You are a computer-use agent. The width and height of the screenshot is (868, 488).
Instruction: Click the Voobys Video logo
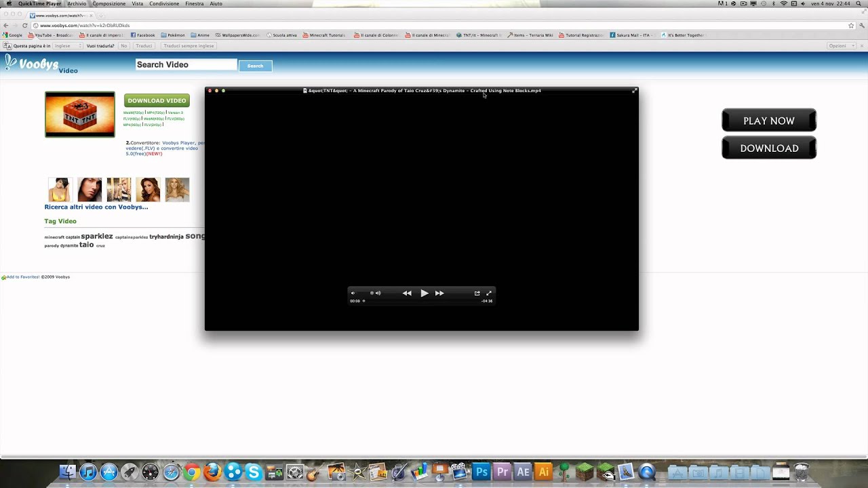pos(41,64)
